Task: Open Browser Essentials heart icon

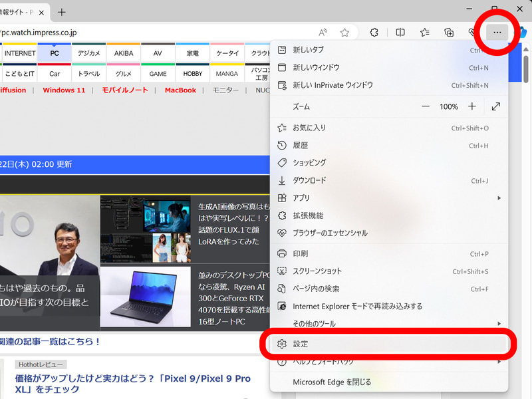Action: click(473, 31)
